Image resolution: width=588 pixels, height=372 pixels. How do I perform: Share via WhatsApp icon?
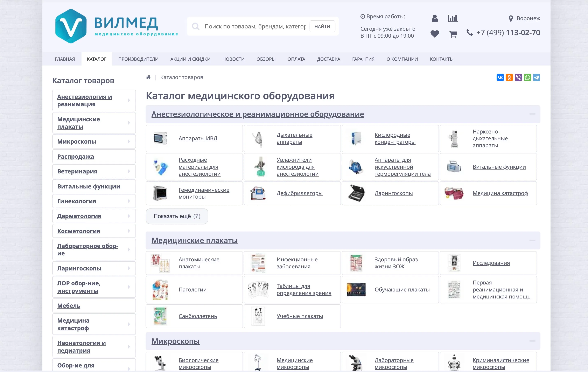[527, 77]
